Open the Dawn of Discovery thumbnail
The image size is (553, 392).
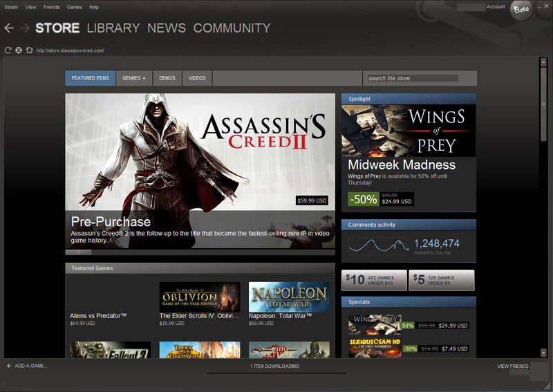200,350
